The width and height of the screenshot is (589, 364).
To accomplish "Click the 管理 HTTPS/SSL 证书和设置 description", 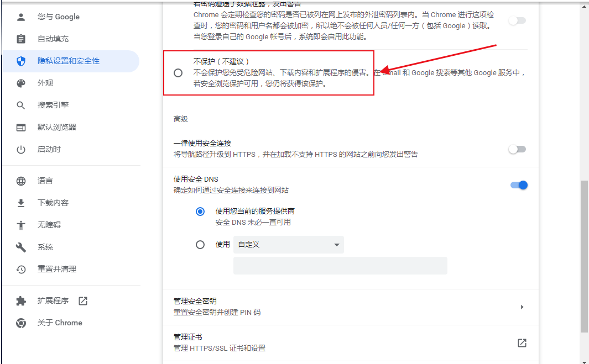I will (x=220, y=348).
